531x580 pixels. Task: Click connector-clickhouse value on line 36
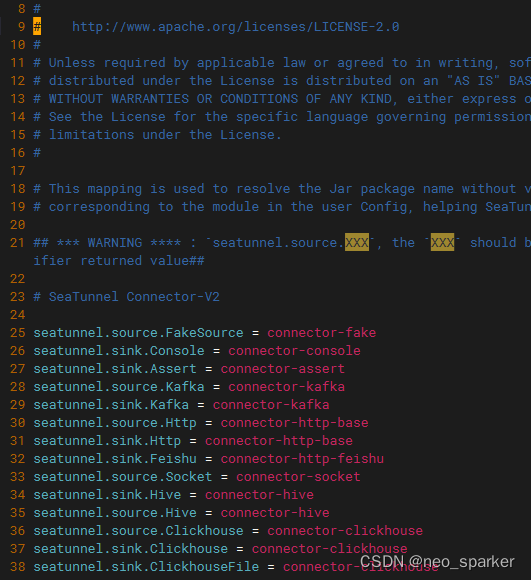pos(345,530)
